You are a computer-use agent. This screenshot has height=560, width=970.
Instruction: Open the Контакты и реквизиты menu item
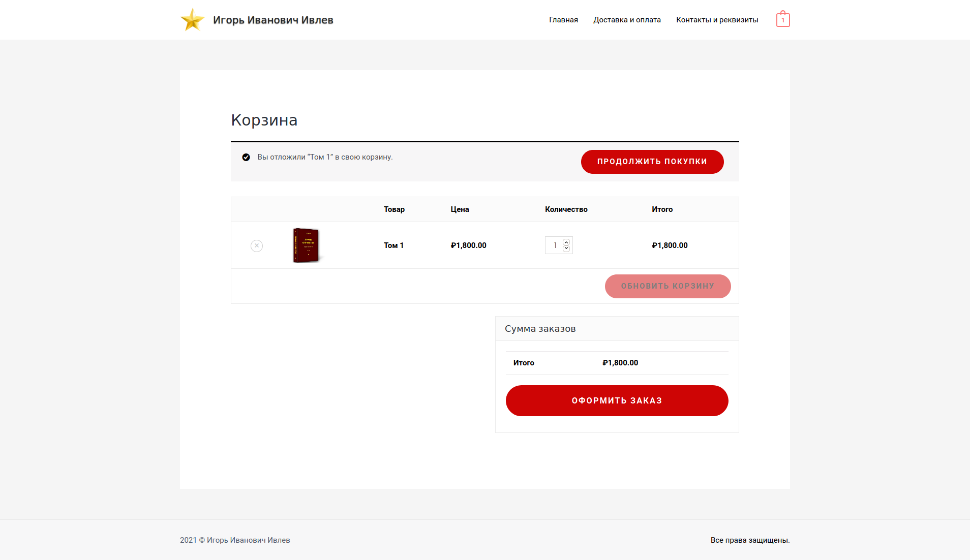click(717, 19)
